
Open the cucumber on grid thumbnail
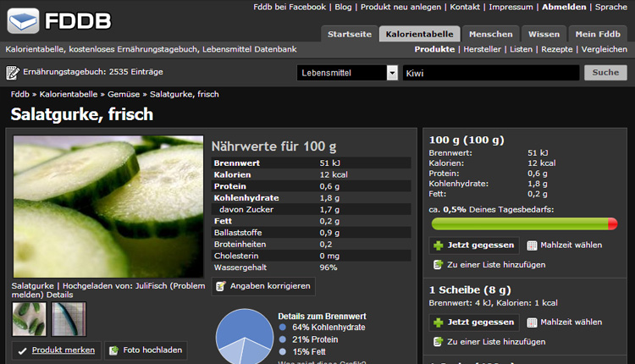(x=69, y=319)
